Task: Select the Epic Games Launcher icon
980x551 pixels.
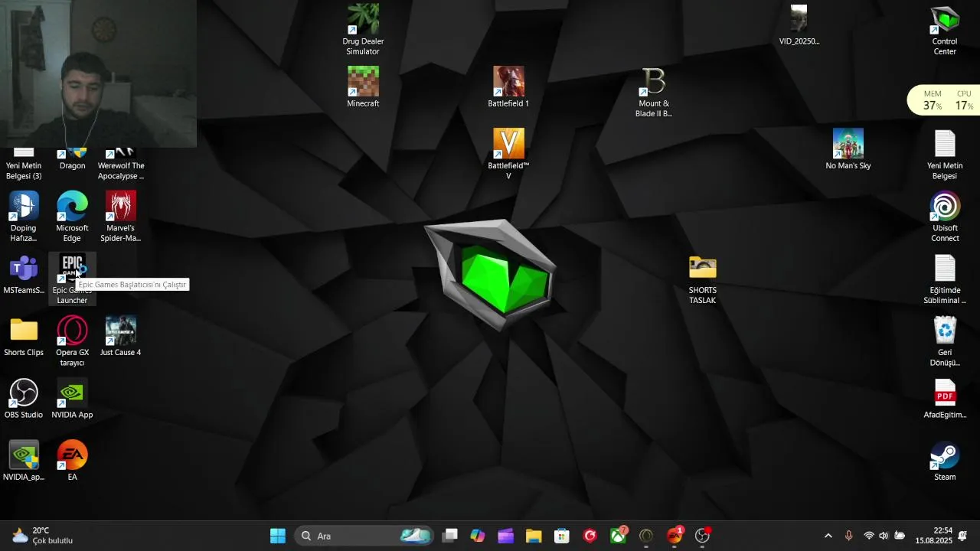Action: pos(72,279)
